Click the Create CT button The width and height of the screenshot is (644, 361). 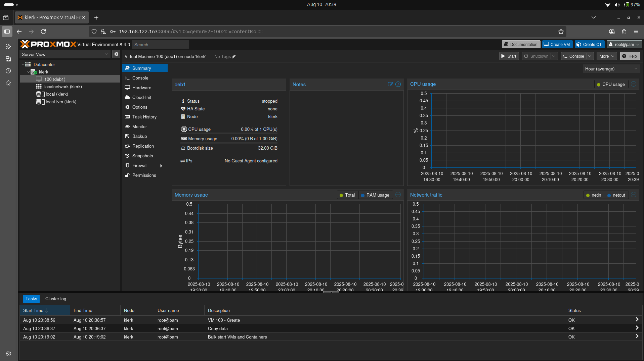tap(589, 44)
